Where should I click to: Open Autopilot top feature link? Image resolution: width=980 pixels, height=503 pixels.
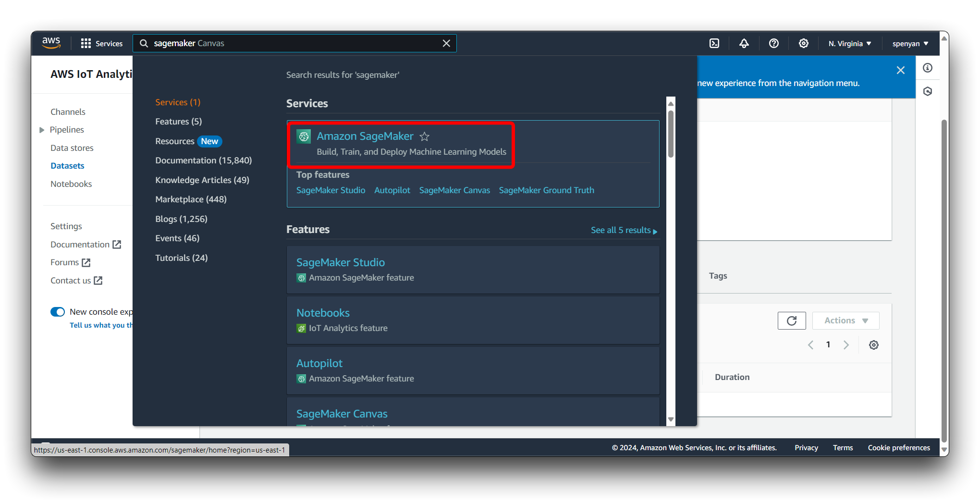pyautogui.click(x=392, y=190)
